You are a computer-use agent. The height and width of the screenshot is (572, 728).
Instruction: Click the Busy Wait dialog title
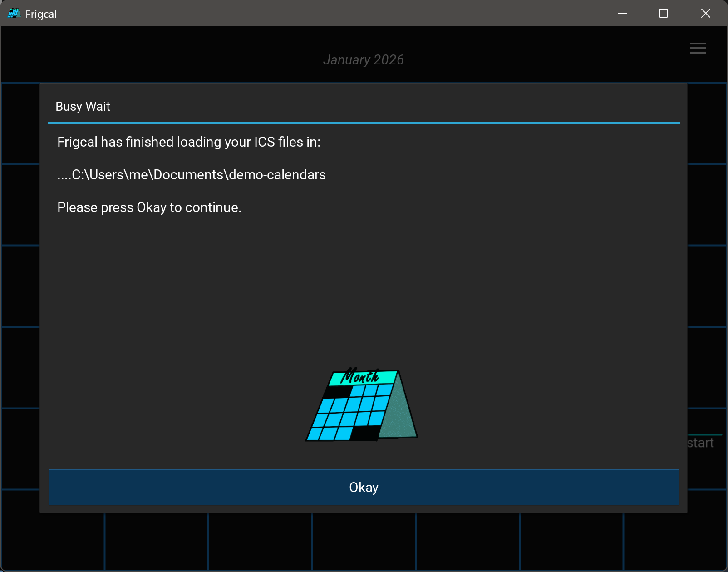[83, 107]
